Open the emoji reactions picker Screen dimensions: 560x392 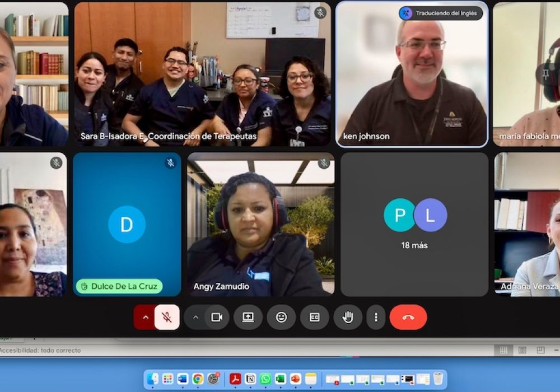pos(282,317)
